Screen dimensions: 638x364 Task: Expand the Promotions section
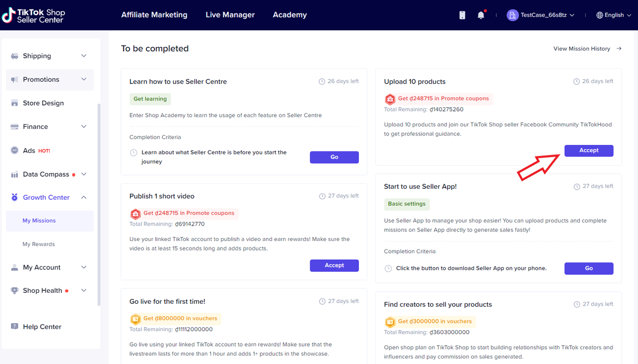click(84, 79)
